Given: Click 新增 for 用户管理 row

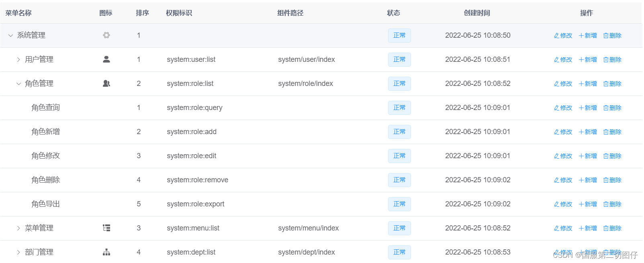Looking at the screenshot, I should (588, 59).
